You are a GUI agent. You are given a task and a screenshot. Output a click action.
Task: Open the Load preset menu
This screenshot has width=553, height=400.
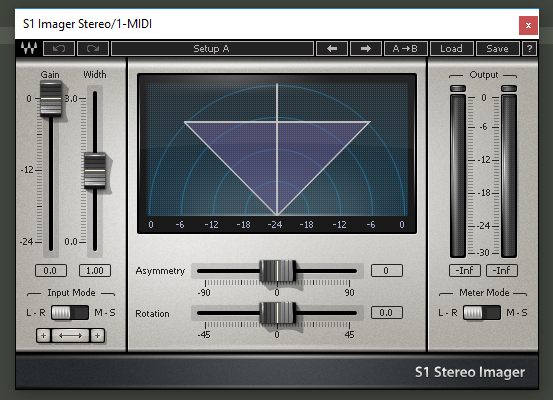451,48
